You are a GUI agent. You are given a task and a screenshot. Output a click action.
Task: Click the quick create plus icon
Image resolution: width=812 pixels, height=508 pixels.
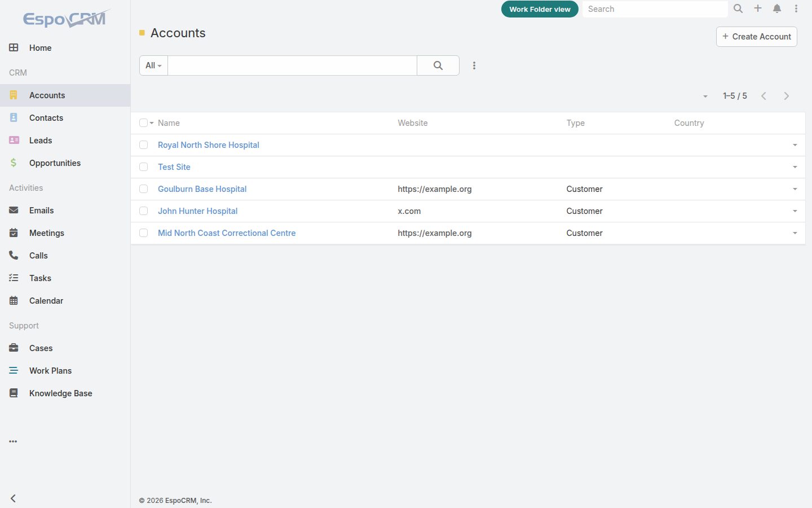pos(758,8)
